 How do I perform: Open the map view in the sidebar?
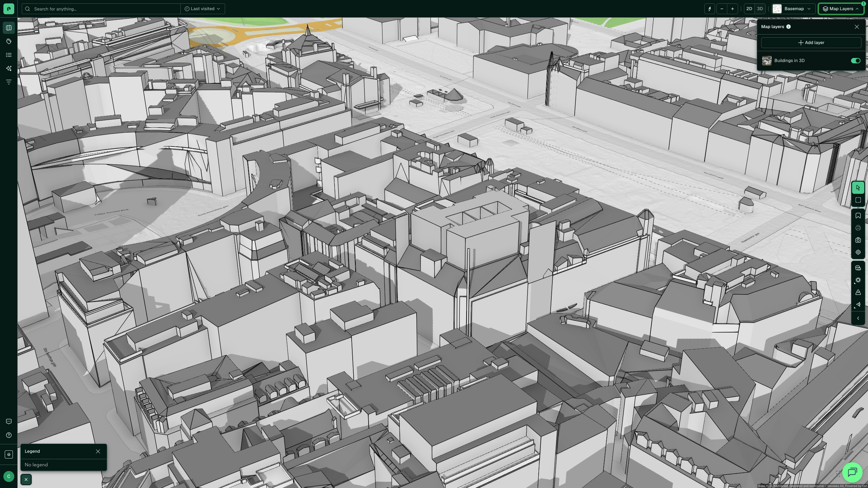coord(9,28)
